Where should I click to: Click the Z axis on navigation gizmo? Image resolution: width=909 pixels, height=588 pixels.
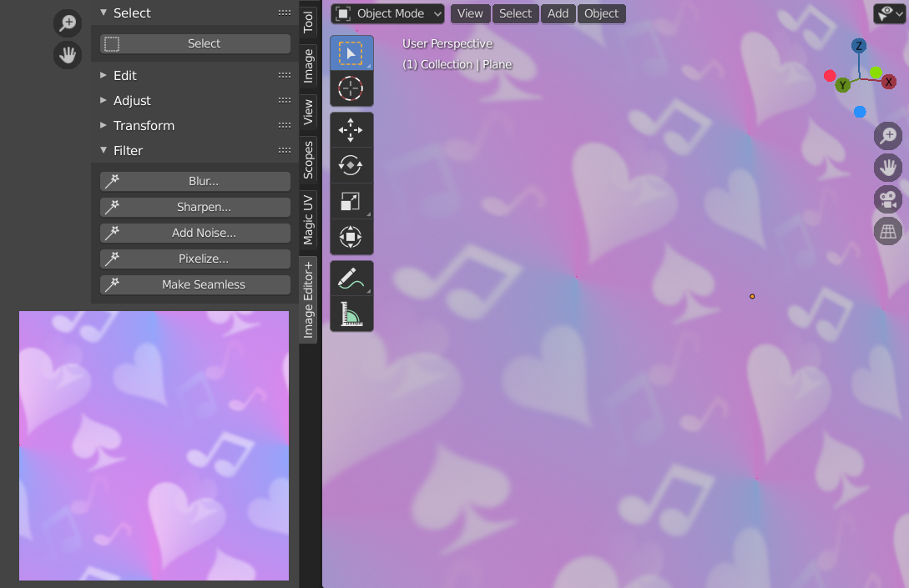coord(859,46)
